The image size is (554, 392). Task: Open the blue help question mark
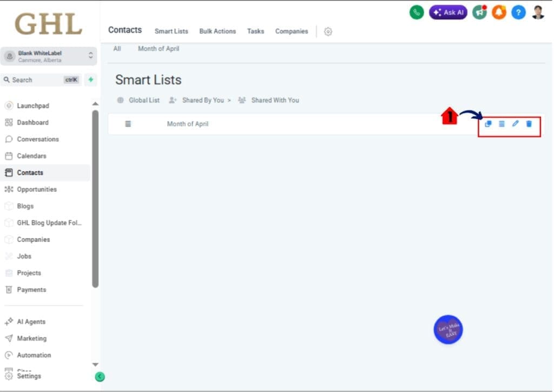tap(518, 13)
